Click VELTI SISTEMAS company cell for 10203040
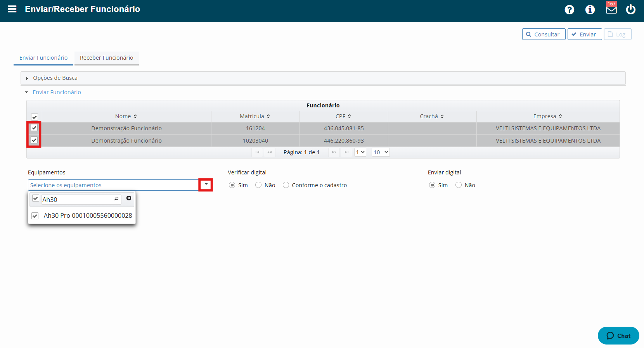 pyautogui.click(x=548, y=141)
